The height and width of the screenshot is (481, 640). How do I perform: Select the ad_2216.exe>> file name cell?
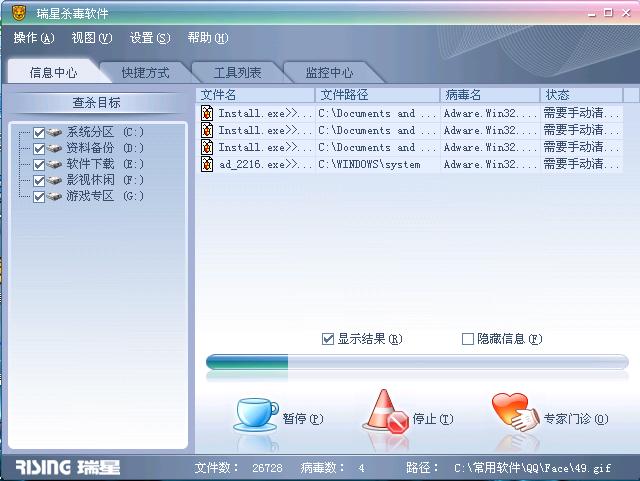(265, 164)
